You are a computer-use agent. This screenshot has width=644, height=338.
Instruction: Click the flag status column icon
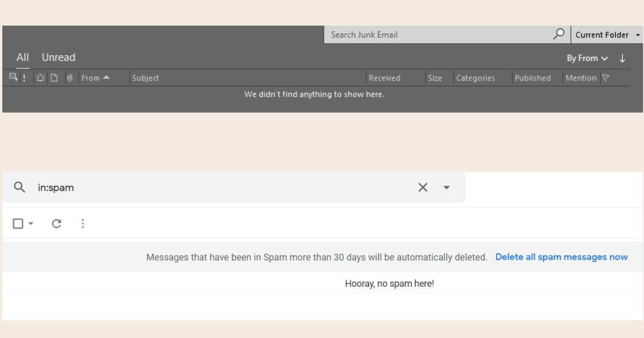tap(605, 78)
